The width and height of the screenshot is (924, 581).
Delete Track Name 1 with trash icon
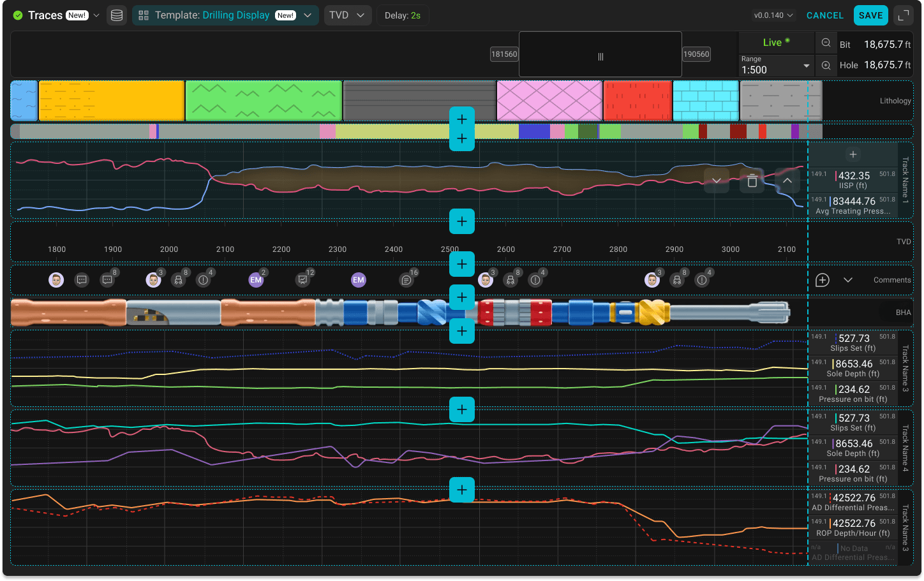[x=752, y=181]
